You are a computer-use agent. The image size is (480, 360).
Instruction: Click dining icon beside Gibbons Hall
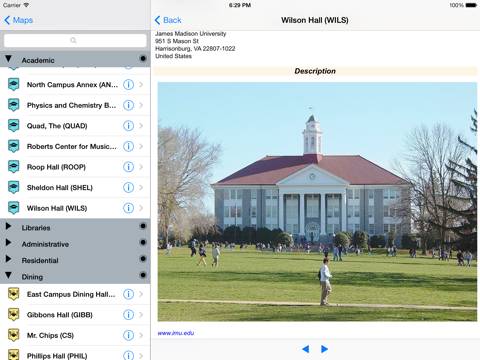click(13, 315)
